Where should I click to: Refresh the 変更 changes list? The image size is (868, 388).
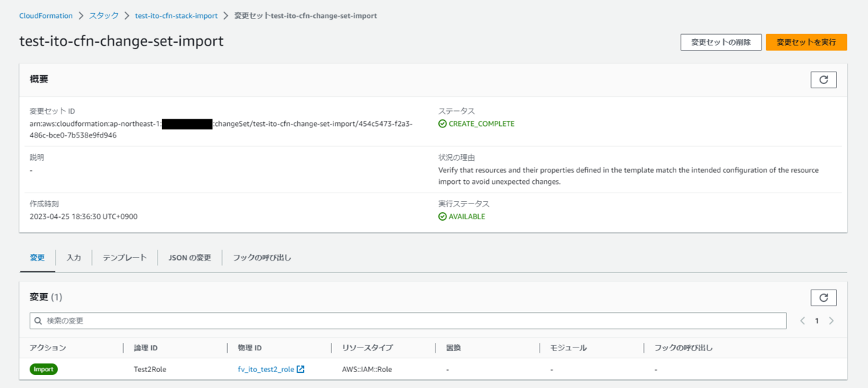point(823,298)
